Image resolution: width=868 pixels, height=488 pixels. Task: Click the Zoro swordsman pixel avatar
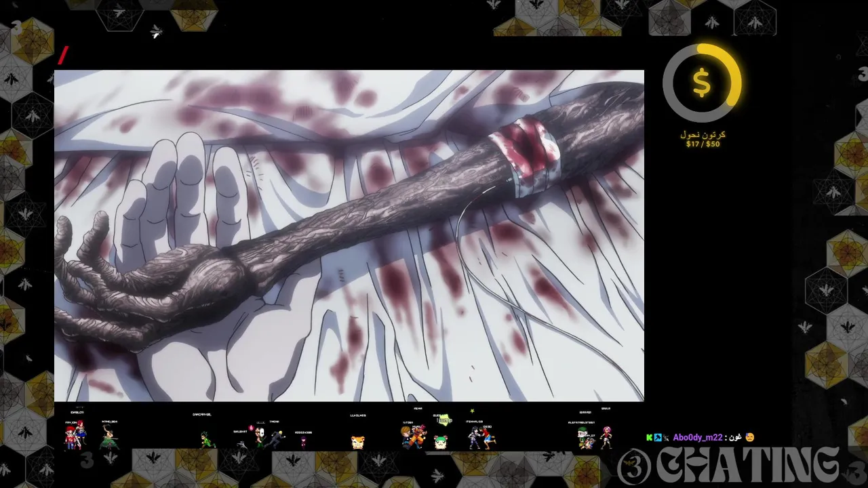(x=108, y=436)
